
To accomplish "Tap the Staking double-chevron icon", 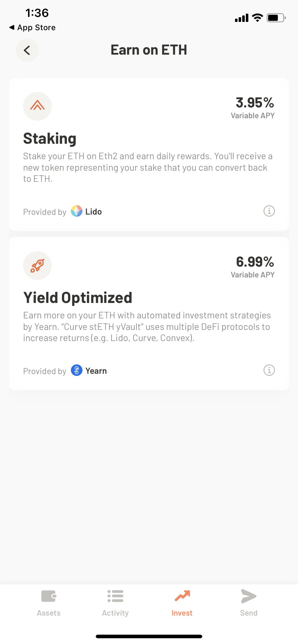I will [x=37, y=106].
